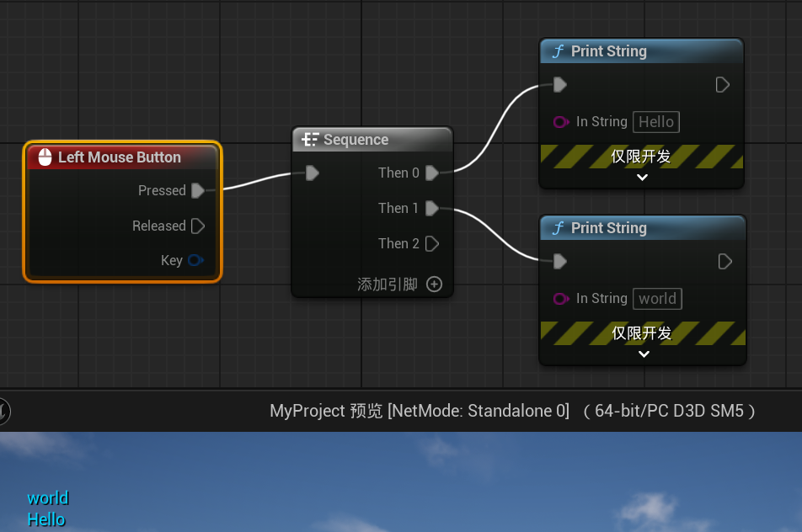
Task: Click the pink In String pin next to Hello
Action: [561, 122]
